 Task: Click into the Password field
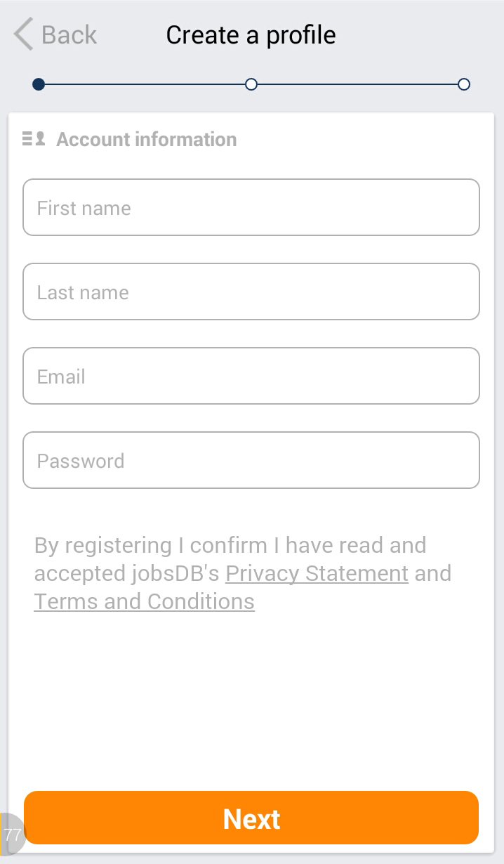251,460
